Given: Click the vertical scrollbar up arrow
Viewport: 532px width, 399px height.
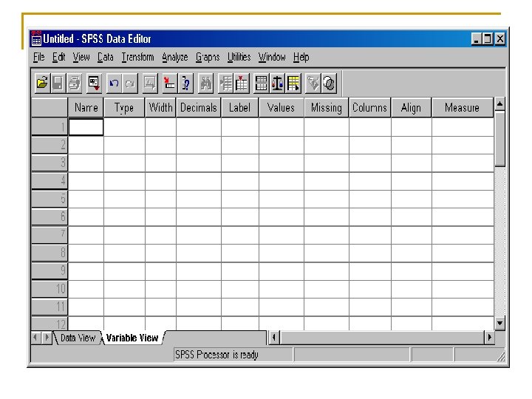Looking at the screenshot, I should tap(499, 104).
